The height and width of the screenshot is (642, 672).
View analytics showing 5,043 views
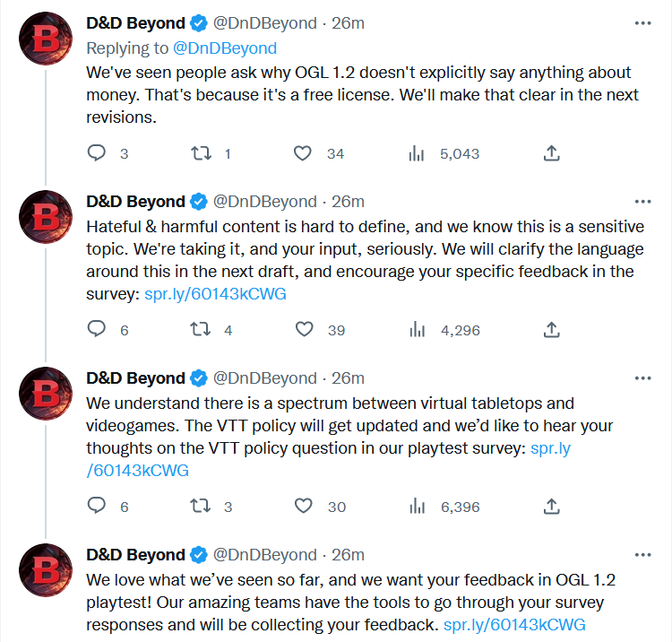coord(417,153)
